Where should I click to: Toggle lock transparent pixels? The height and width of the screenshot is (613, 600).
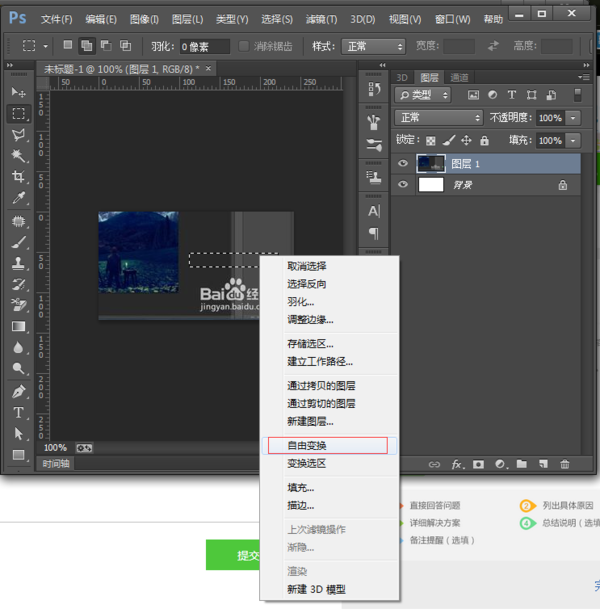pyautogui.click(x=431, y=141)
